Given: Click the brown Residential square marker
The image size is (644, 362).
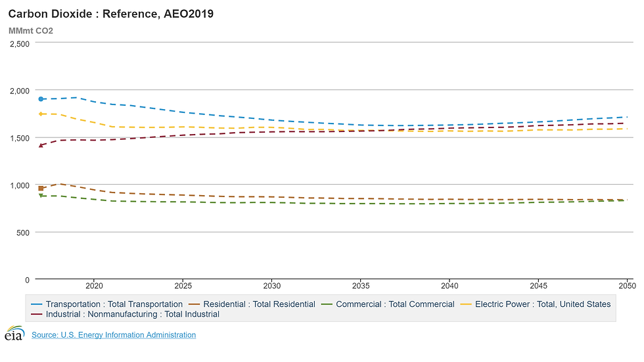Looking at the screenshot, I should point(41,189).
